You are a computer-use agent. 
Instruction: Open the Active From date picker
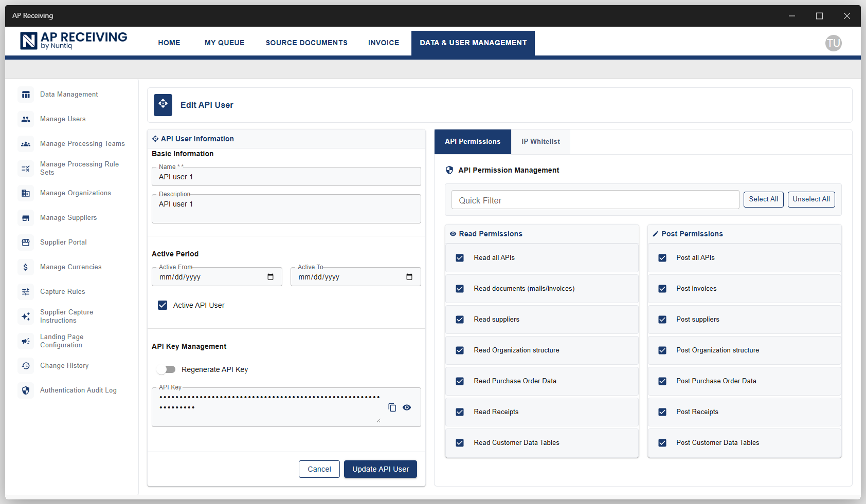(x=270, y=276)
